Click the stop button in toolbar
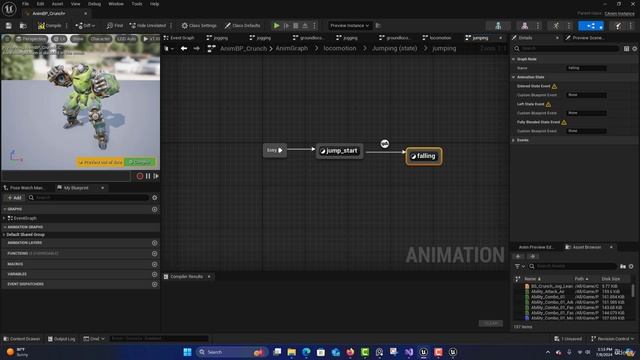Image resolution: width=640 pixels, height=360 pixels. pos(296,26)
